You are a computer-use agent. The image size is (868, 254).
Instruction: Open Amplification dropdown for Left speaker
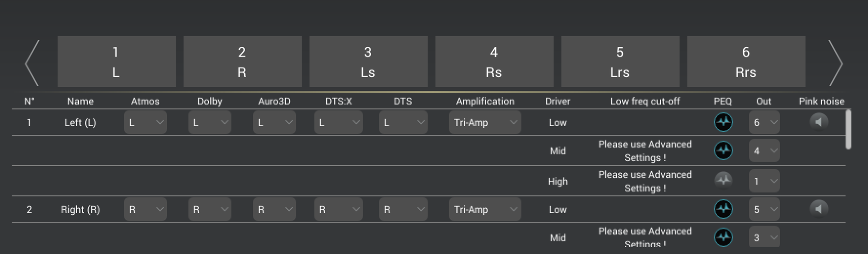tap(485, 123)
